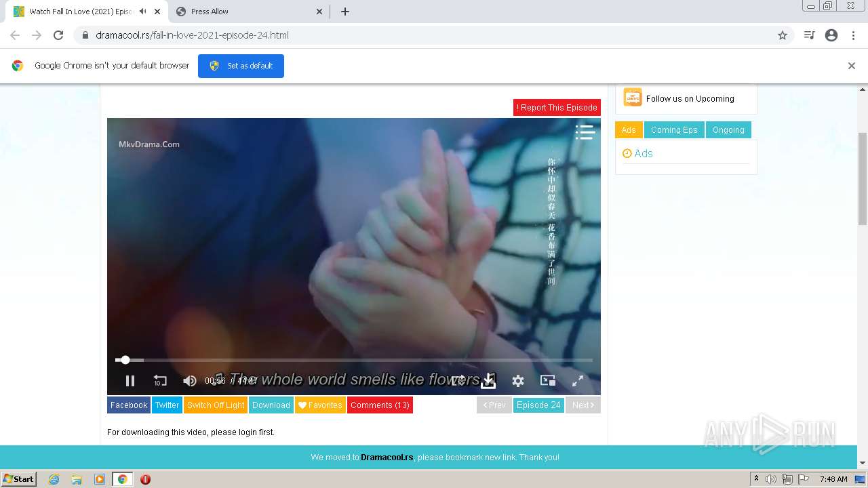Share on Twitter
868x488 pixels.
pos(167,405)
